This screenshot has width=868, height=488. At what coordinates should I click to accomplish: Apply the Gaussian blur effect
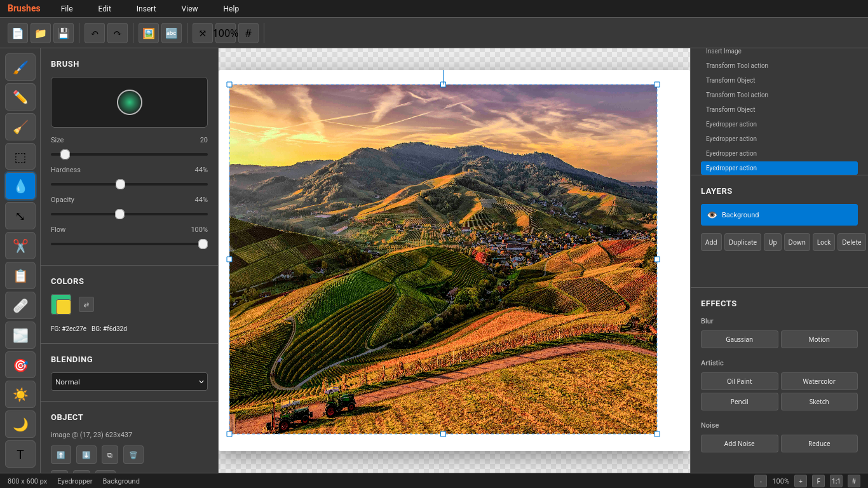coord(739,339)
